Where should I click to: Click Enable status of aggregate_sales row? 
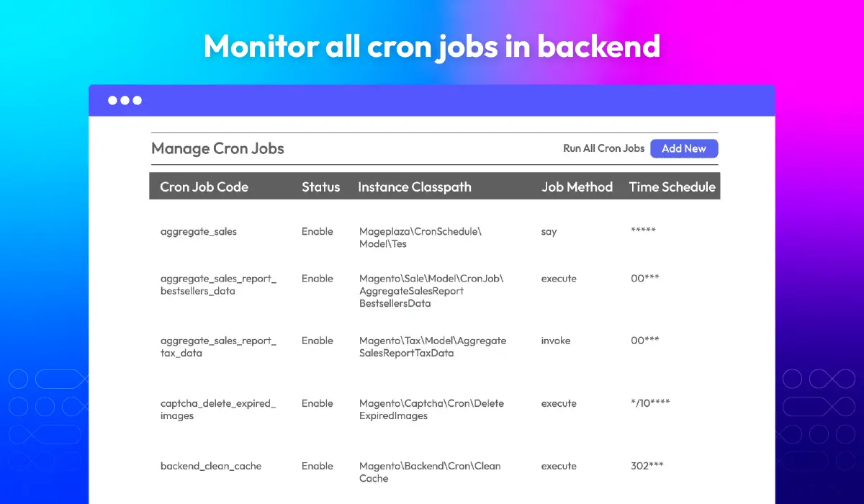[318, 232]
